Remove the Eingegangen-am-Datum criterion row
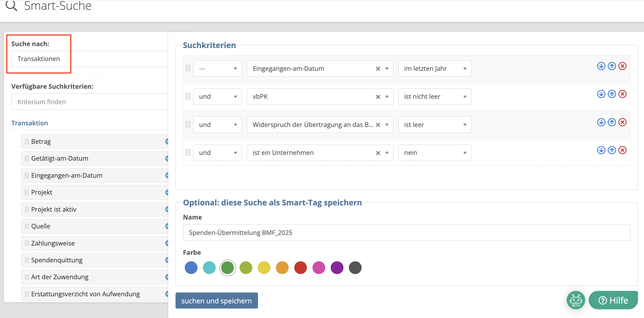The image size is (644, 318). pos(622,66)
